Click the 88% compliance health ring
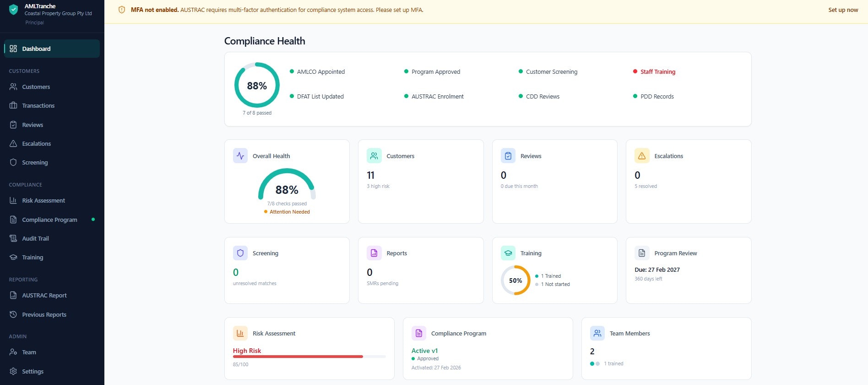868x385 pixels. 257,85
